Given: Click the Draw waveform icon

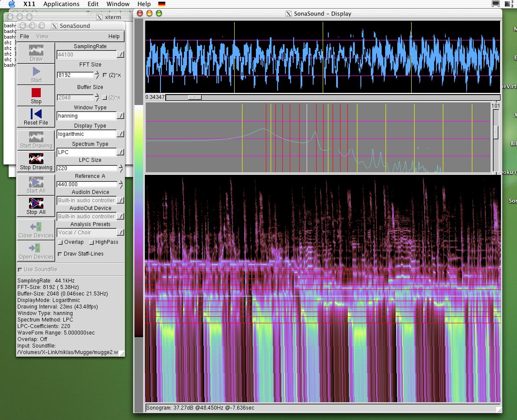Looking at the screenshot, I should point(36,50).
